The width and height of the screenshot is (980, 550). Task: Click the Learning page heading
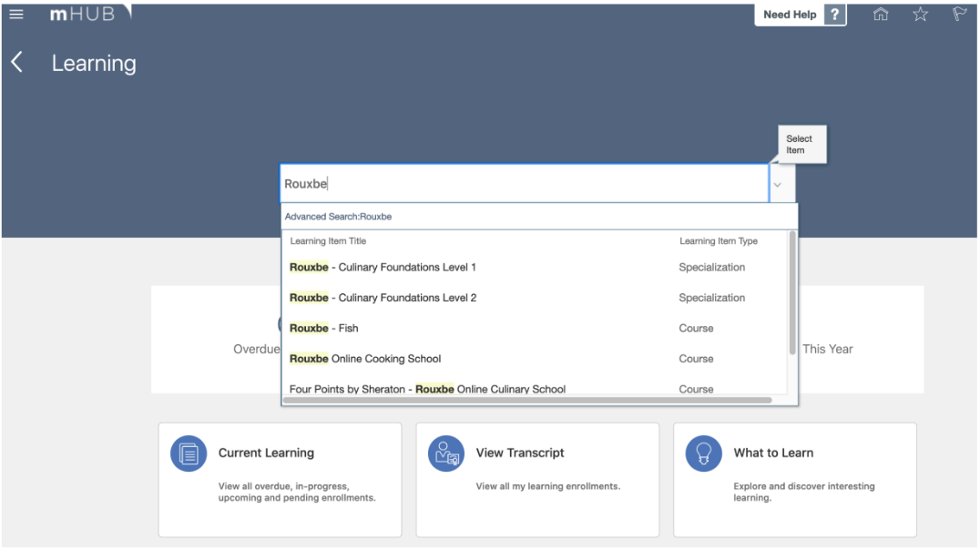[94, 63]
